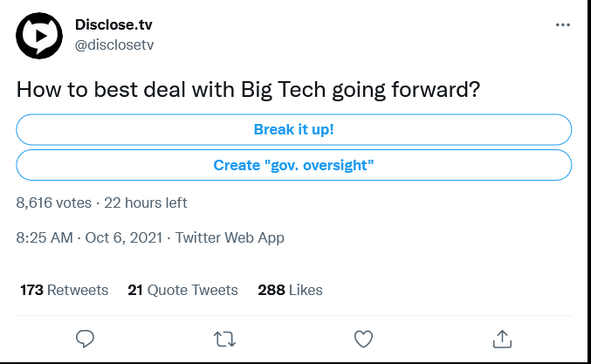591x364 pixels.
Task: Like the tweet with the heart icon
Action: 363,339
